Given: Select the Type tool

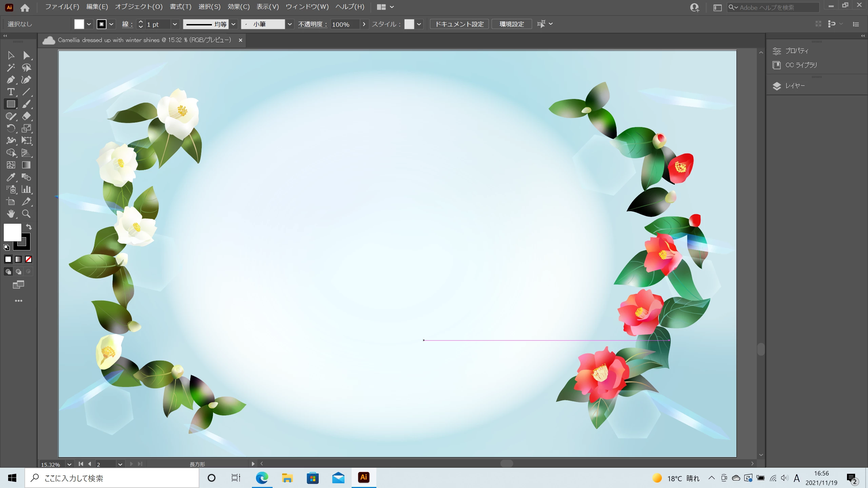Looking at the screenshot, I should tap(11, 92).
